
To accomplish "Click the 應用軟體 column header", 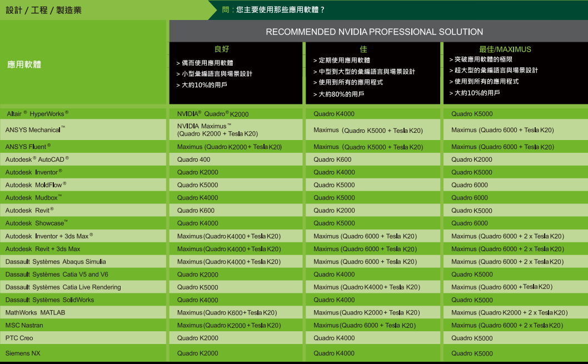I will point(24,64).
